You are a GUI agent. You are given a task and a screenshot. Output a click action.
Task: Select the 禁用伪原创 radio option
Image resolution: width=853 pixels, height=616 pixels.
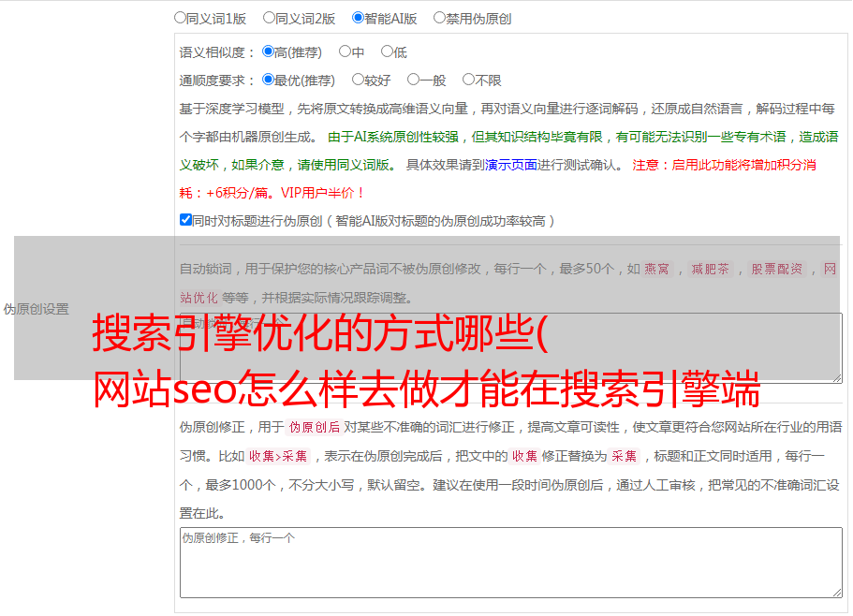click(x=439, y=18)
